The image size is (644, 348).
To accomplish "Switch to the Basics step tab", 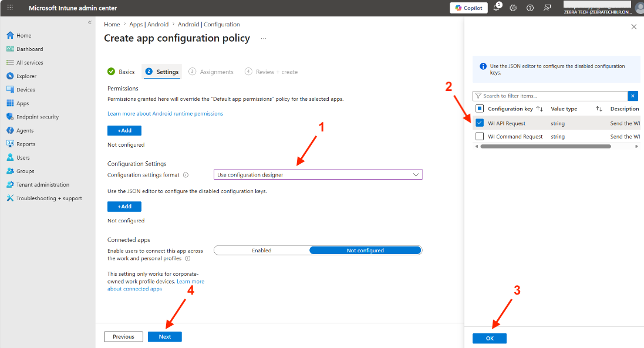I will [x=121, y=72].
